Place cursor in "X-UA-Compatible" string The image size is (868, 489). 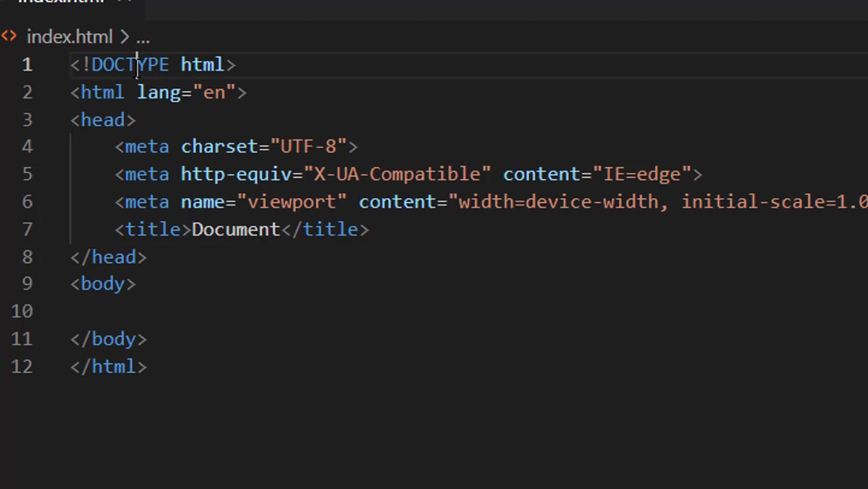point(397,174)
